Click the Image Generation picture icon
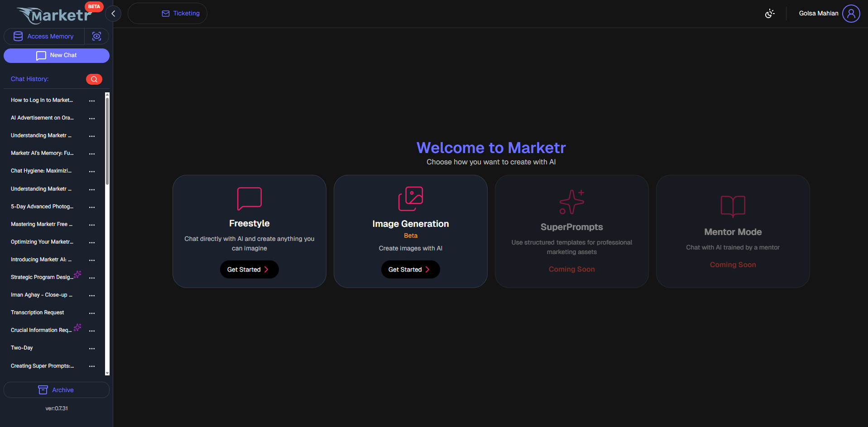868x427 pixels. (x=411, y=198)
